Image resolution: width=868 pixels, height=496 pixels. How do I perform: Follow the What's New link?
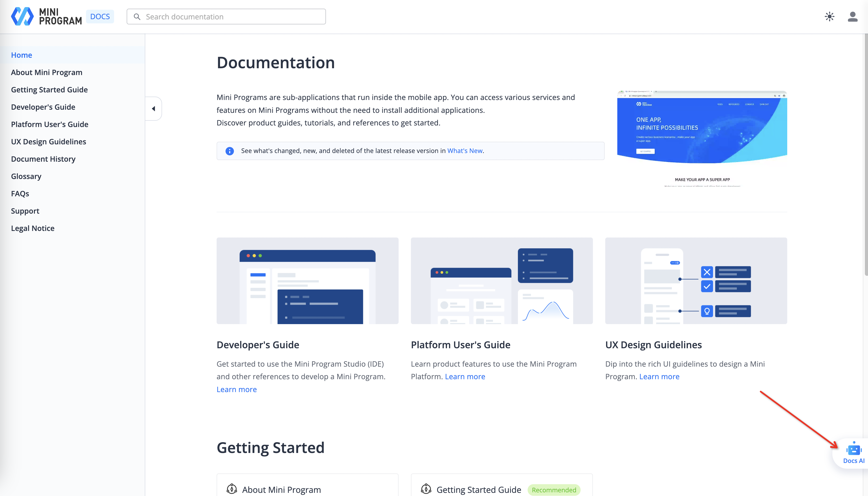point(465,151)
